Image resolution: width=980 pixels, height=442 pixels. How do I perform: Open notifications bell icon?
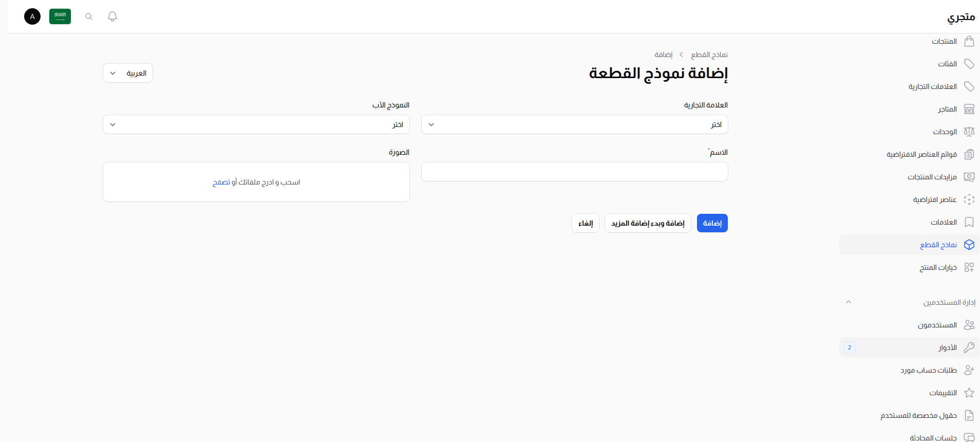pyautogui.click(x=112, y=16)
